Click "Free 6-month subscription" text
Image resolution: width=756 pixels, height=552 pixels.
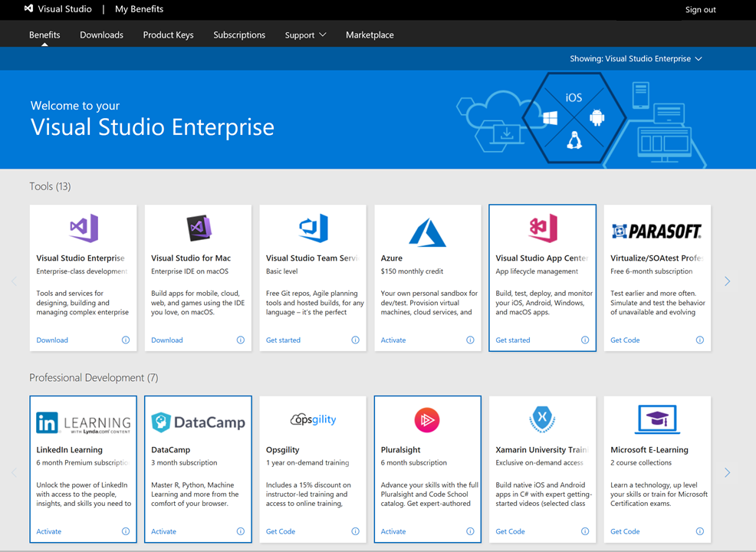[652, 271]
